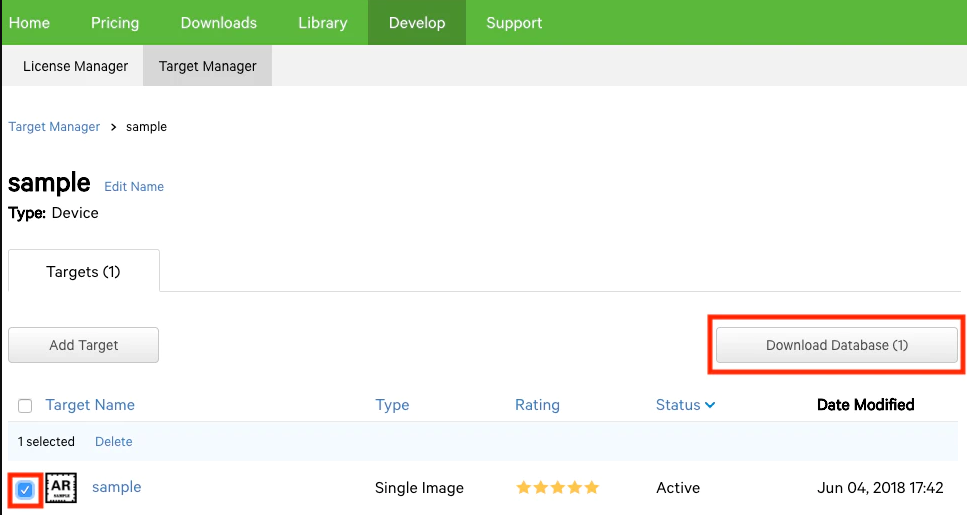This screenshot has height=515, width=967.
Task: Select the Develop navigation tab
Action: tap(416, 22)
